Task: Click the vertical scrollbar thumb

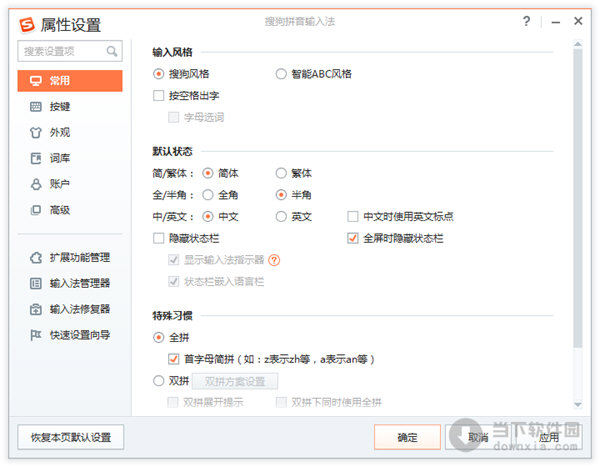Action: coord(578,198)
